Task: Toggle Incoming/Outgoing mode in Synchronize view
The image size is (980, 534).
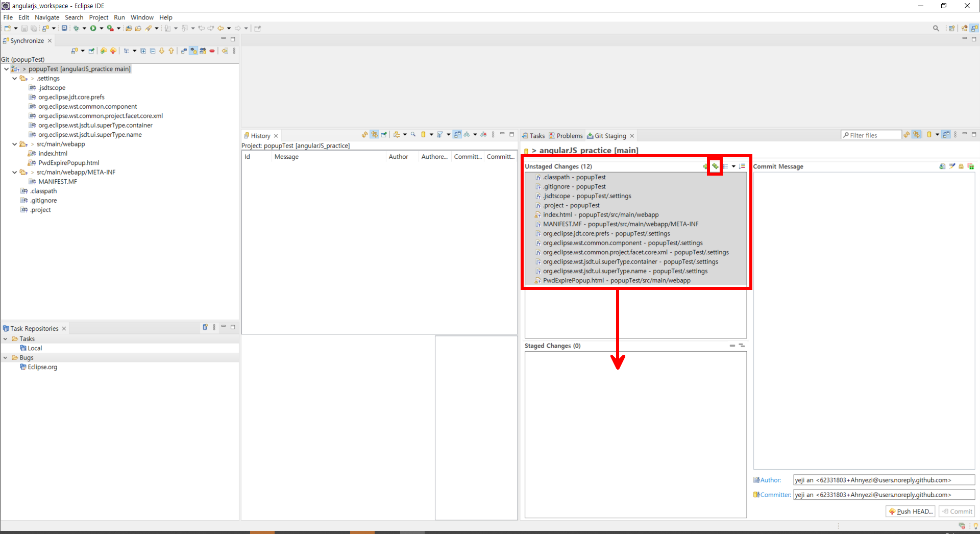Action: (x=203, y=51)
